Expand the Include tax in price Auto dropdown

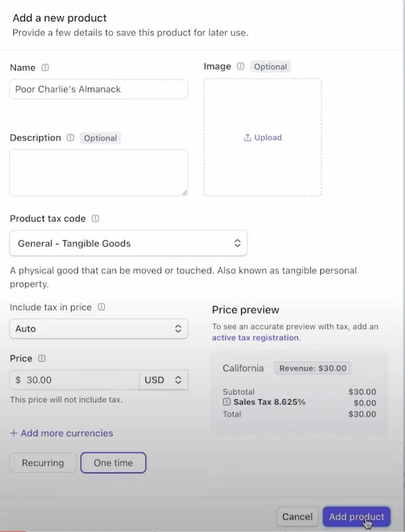99,329
